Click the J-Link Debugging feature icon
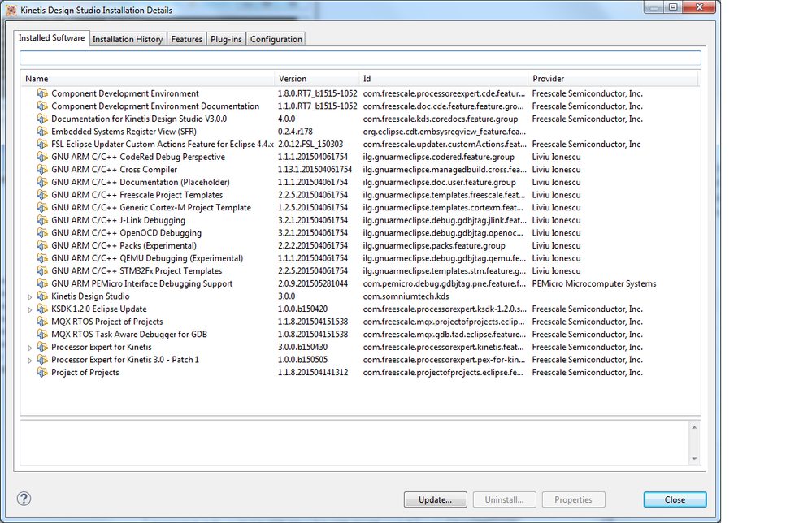This screenshot has width=812, height=523. 42,220
